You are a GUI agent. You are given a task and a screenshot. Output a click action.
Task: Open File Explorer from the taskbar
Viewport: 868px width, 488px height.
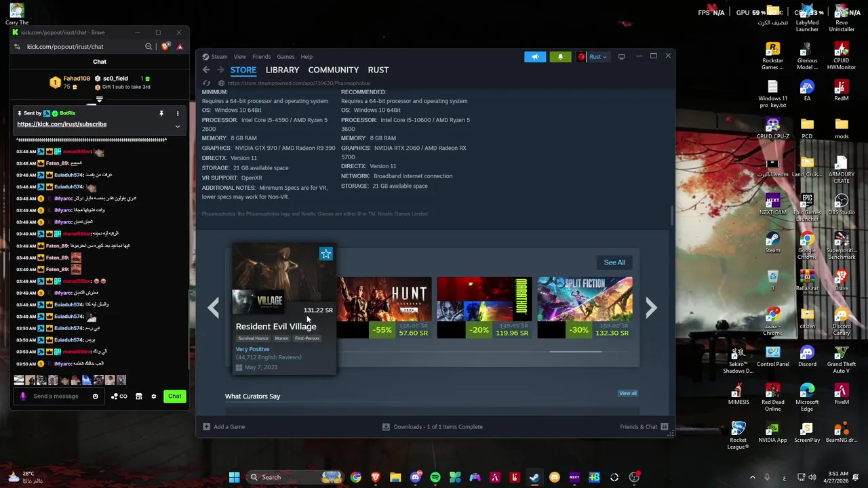coord(395,477)
